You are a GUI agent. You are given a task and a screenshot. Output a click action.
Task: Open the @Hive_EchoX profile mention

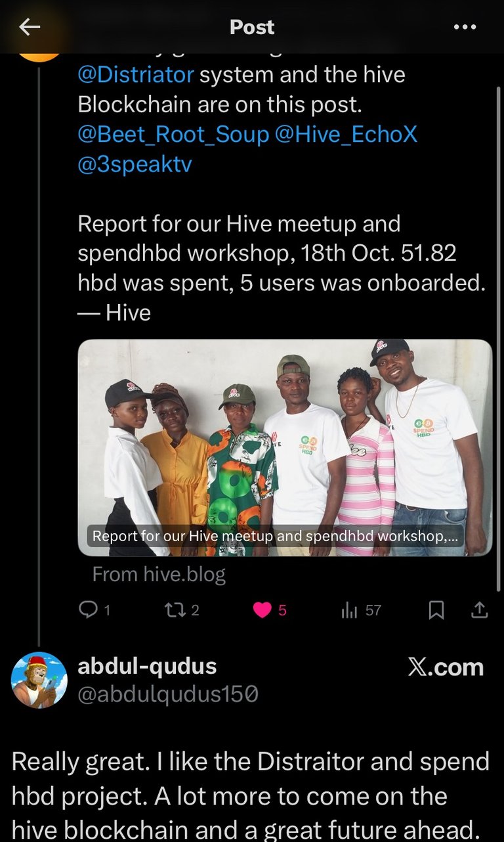coord(346,134)
